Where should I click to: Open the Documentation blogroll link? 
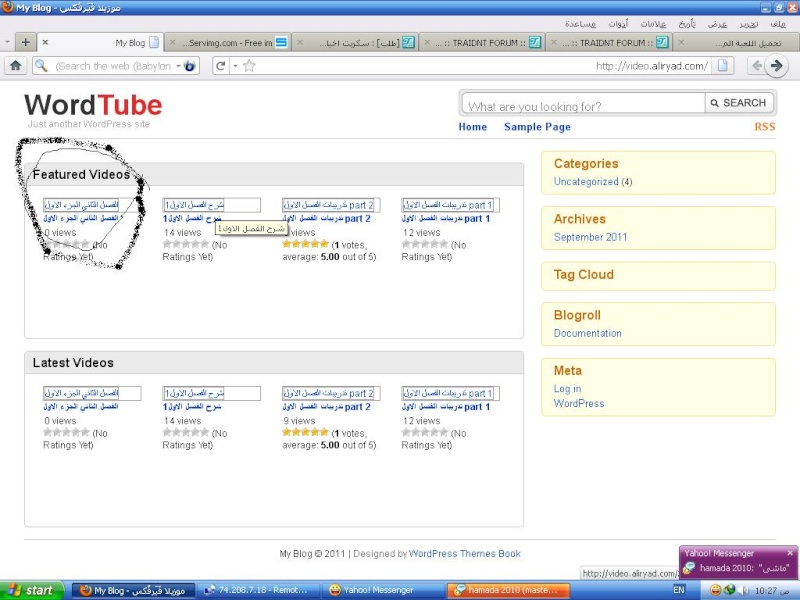[x=588, y=333]
